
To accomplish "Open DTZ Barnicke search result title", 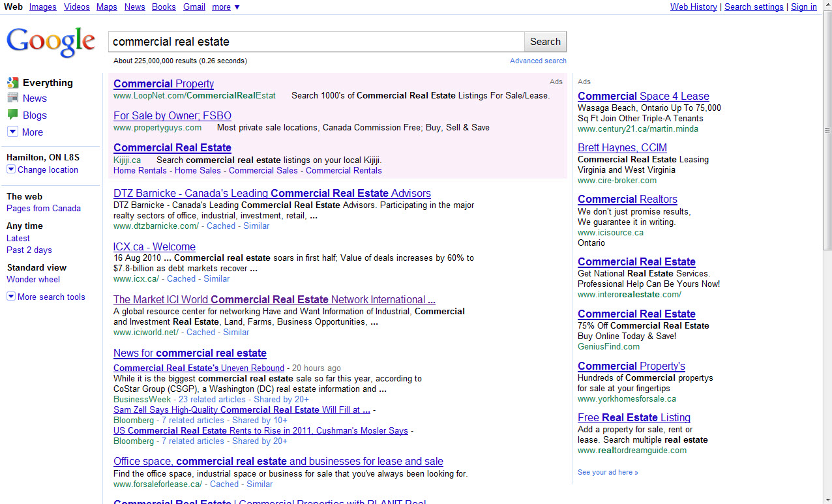I will click(x=272, y=193).
